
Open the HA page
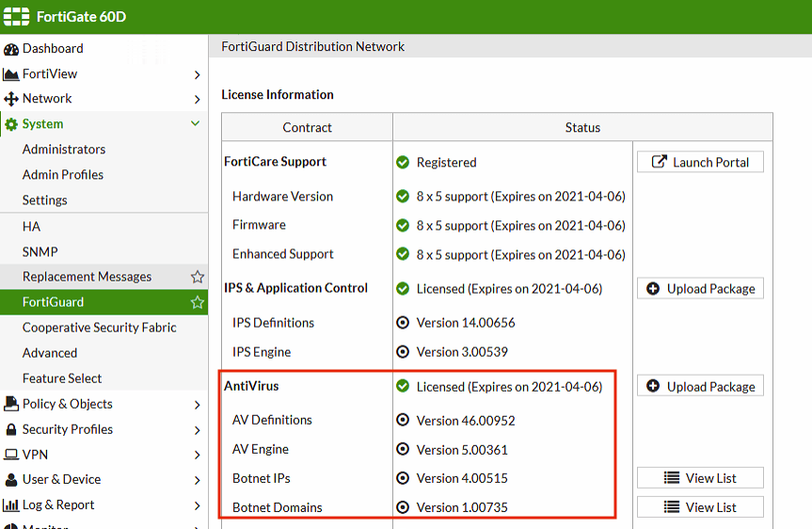coord(103,227)
